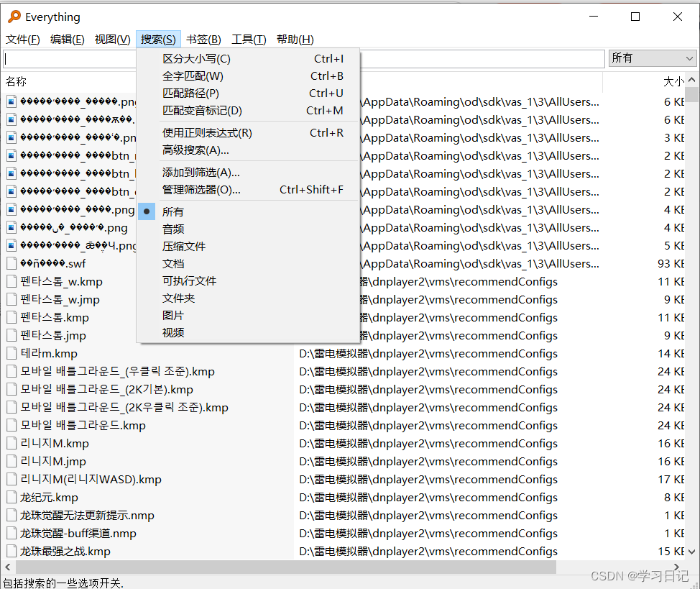This screenshot has width=700, height=589.
Task: Click the horizontal scrollbar thumb
Action: [286, 567]
